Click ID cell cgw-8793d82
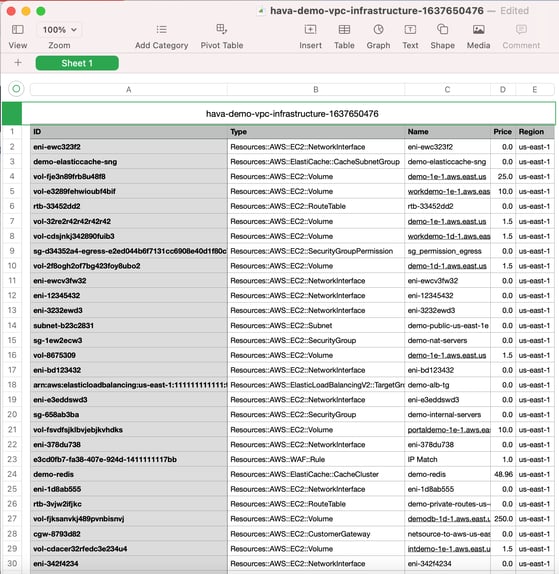The height and width of the screenshot is (574, 559). (128, 534)
